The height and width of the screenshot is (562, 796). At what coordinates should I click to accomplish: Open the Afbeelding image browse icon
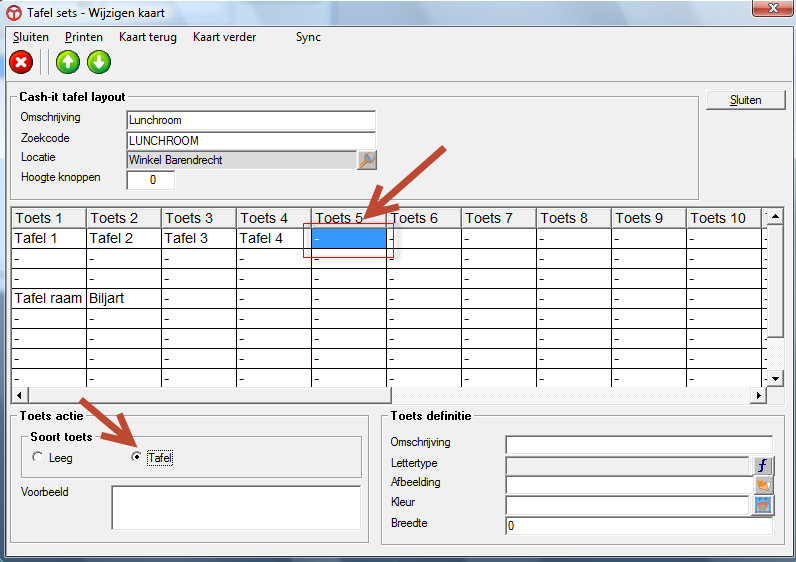[x=762, y=485]
